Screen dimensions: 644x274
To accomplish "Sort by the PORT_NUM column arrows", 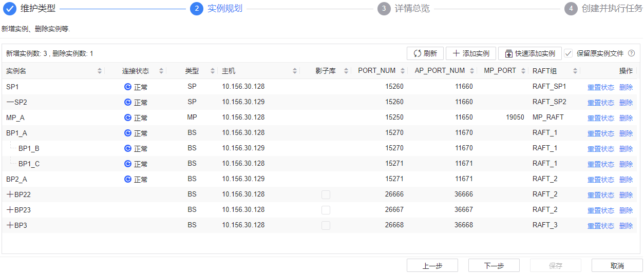I will (x=403, y=71).
